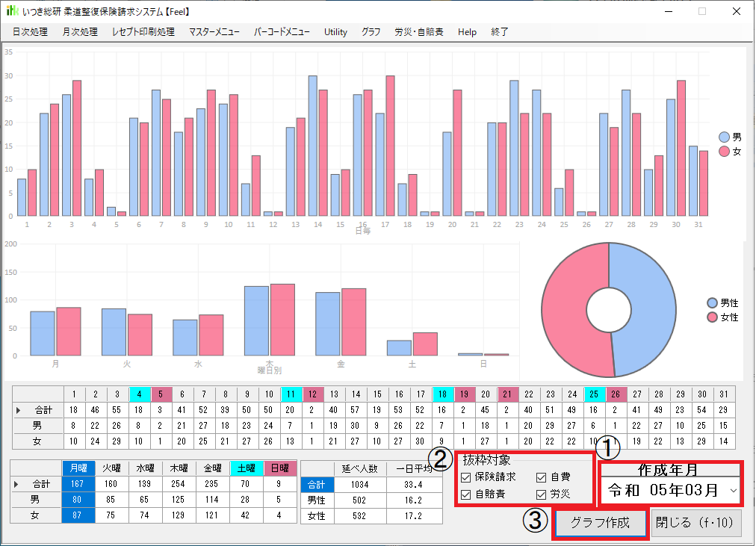Disable the 自賠責 checkbox
This screenshot has height=546, width=756.
(466, 494)
